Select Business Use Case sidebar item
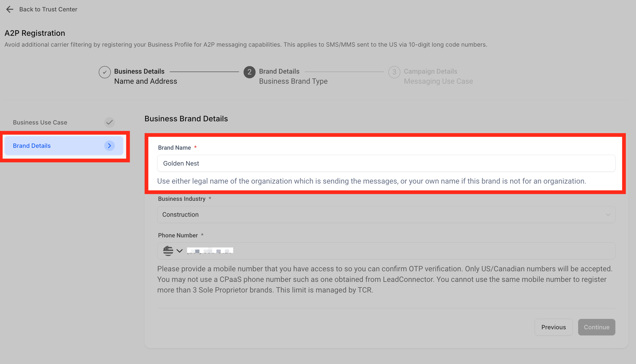 click(40, 122)
